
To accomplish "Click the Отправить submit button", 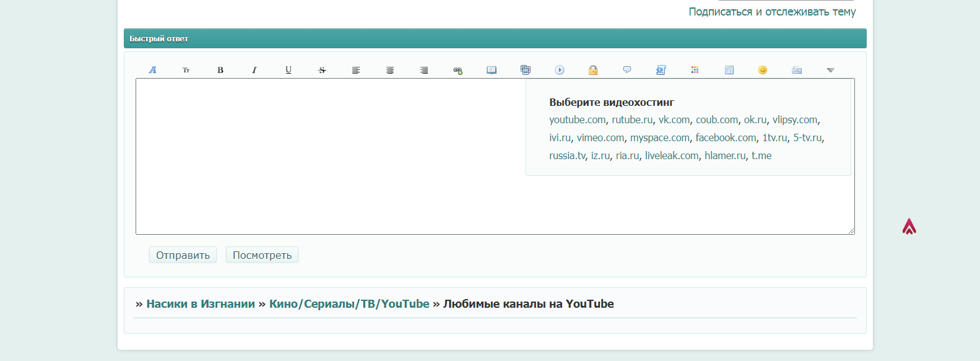I will point(183,255).
